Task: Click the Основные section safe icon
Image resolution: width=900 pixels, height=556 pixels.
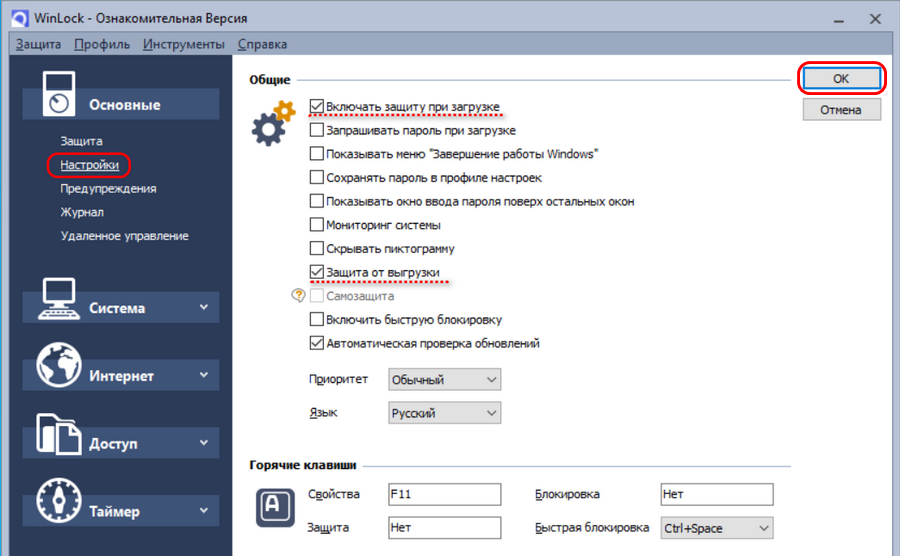Action: [60, 95]
